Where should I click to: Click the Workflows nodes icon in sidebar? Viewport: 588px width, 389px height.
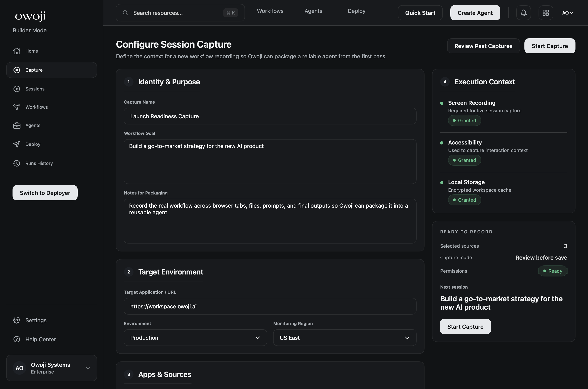[x=17, y=107]
